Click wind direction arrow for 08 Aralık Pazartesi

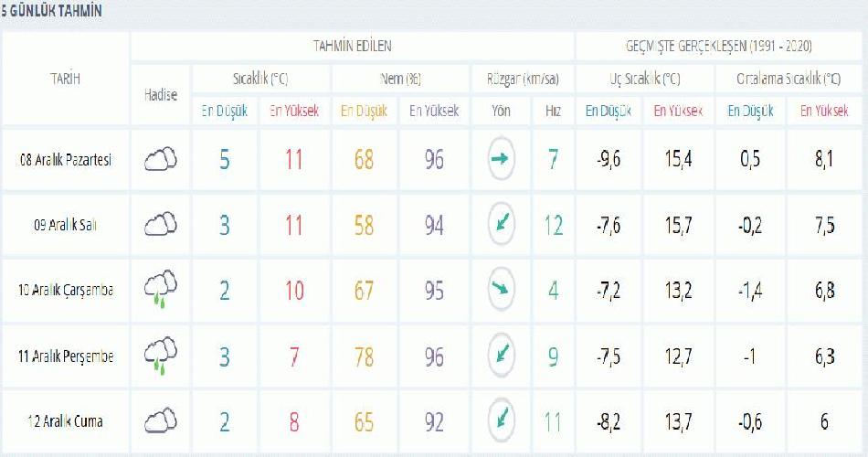click(x=501, y=160)
